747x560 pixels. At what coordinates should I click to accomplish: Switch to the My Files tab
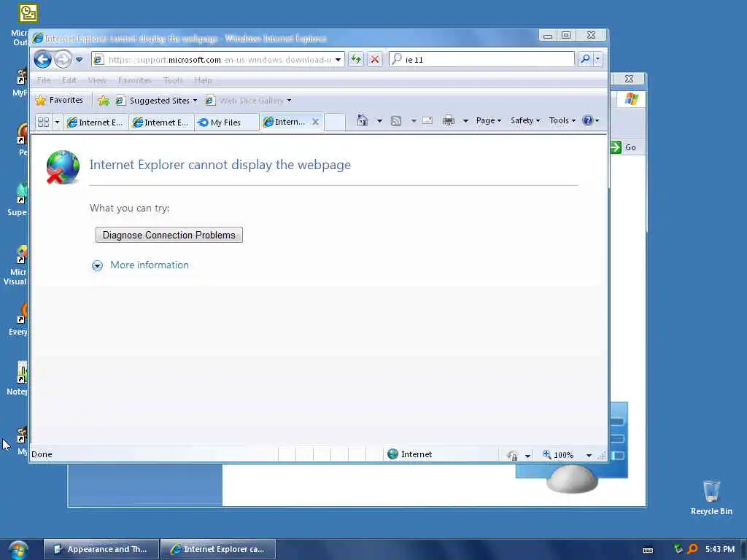point(226,122)
